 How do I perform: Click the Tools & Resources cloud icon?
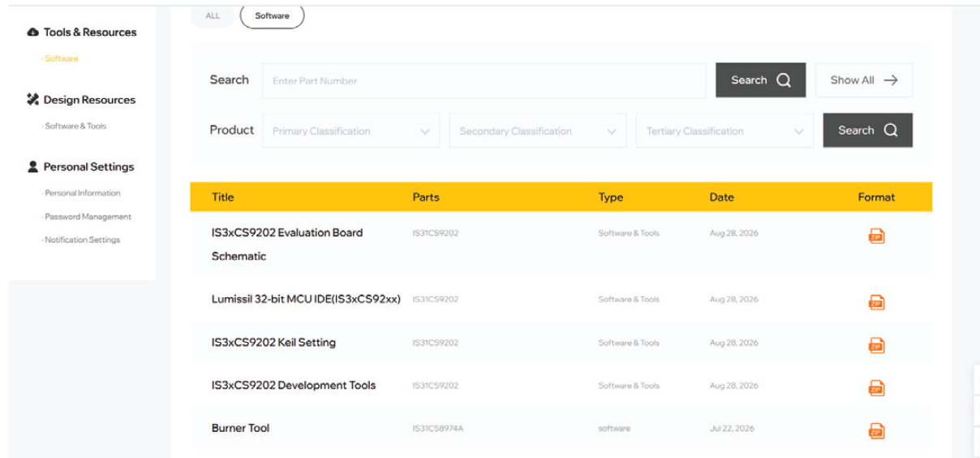[x=33, y=32]
